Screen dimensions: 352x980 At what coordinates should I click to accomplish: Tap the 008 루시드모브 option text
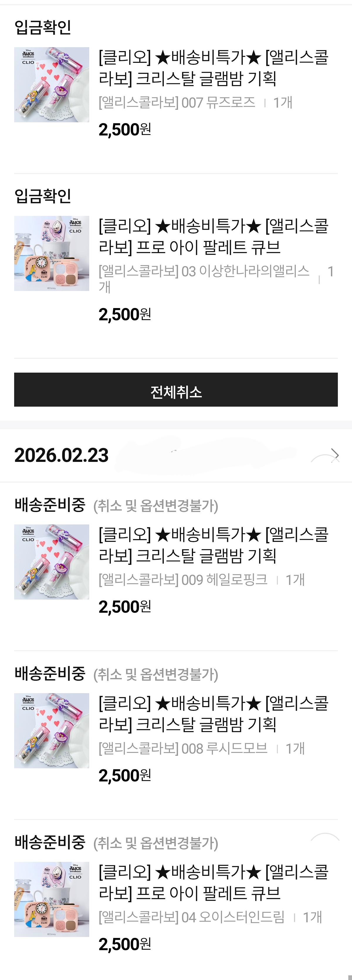[x=183, y=749]
